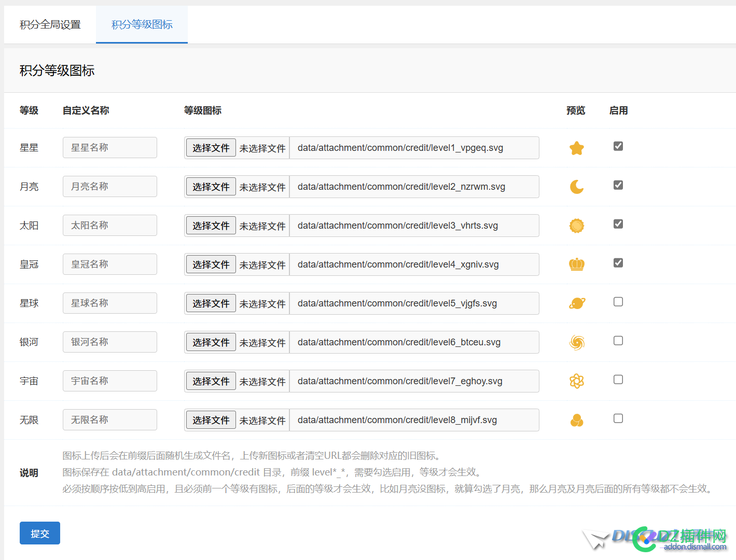Image resolution: width=736 pixels, height=560 pixels.
Task: Click the universe atom preview icon
Action: [x=576, y=381]
